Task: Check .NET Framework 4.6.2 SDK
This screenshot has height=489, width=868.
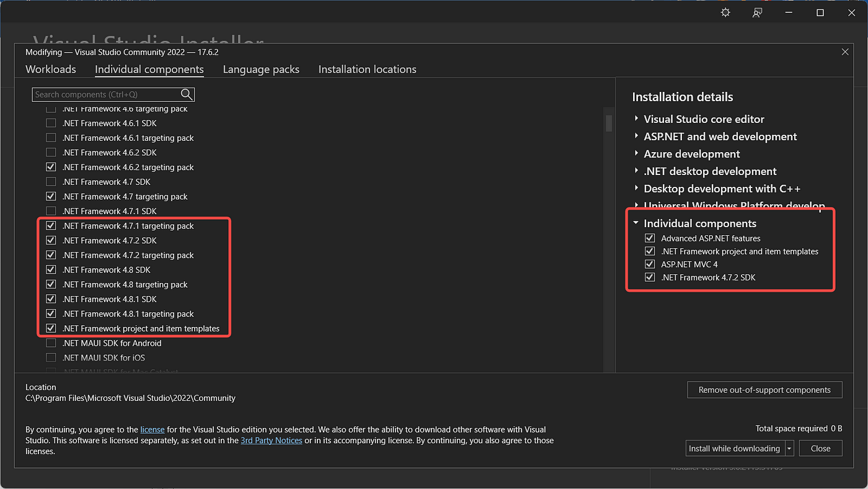Action: (51, 152)
